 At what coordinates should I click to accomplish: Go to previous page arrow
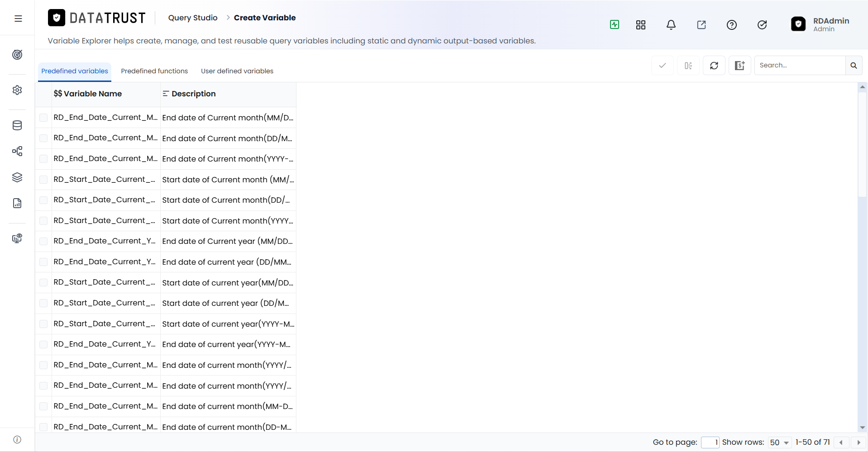pyautogui.click(x=841, y=442)
